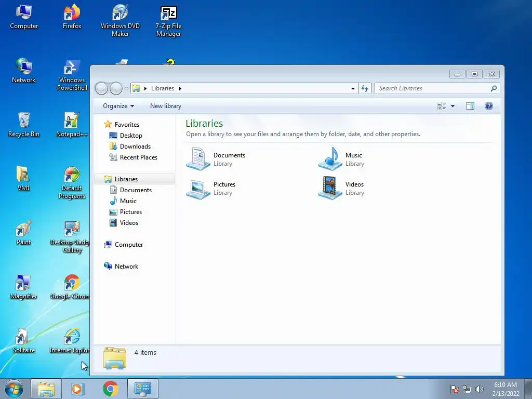Open the volume speaker tray icon
The height and width of the screenshot is (399, 532).
click(x=479, y=389)
